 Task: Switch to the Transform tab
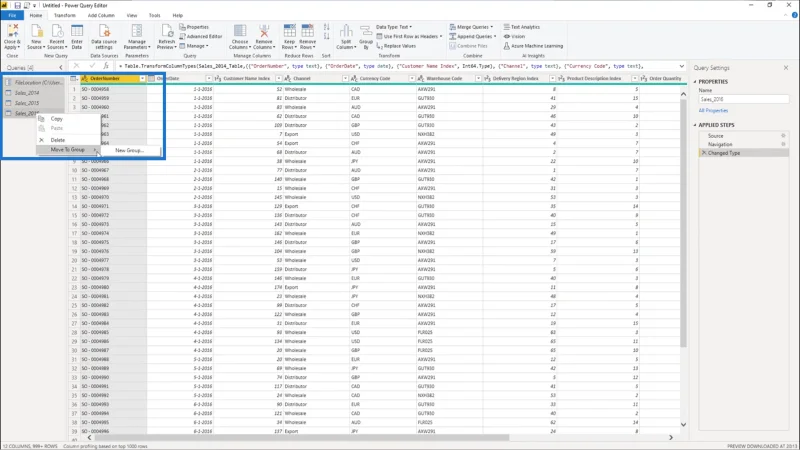[64, 15]
